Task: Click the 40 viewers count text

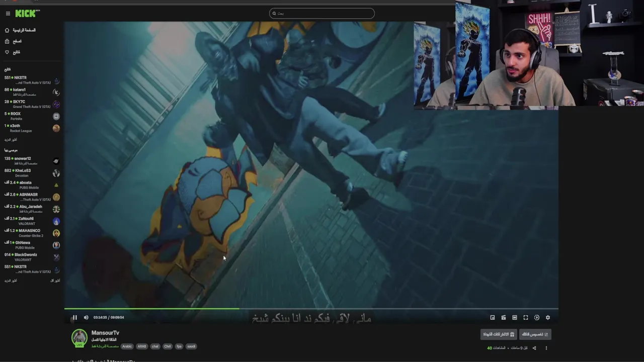Action: [x=489, y=348]
